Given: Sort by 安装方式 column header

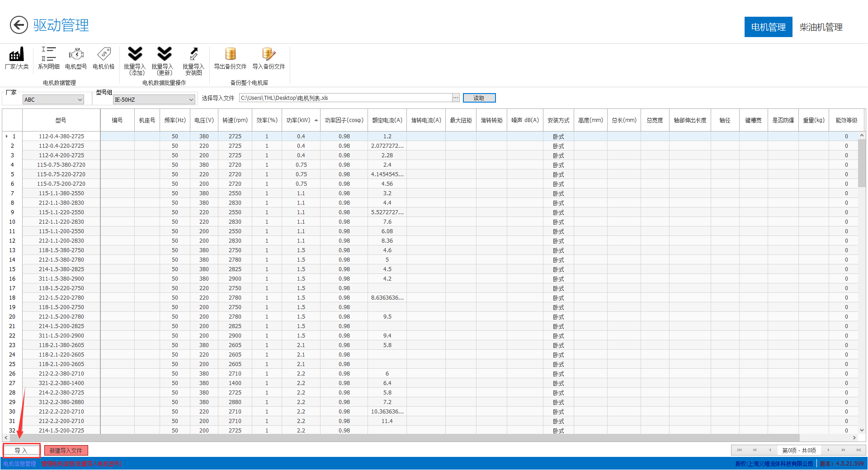Looking at the screenshot, I should pyautogui.click(x=558, y=120).
